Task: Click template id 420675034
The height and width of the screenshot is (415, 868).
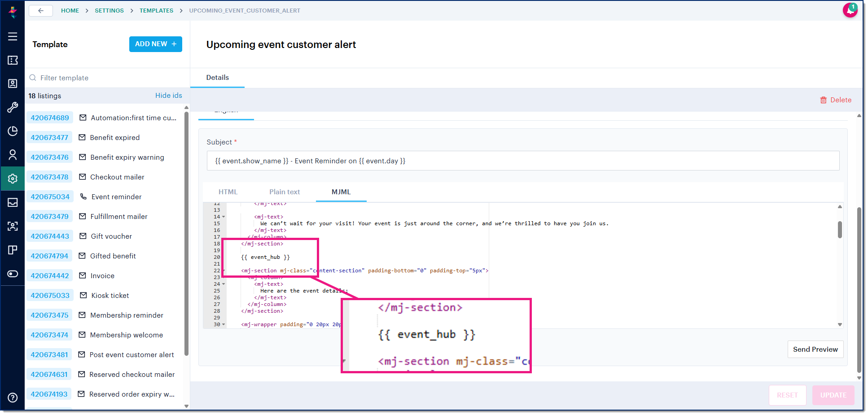Action: tap(50, 197)
